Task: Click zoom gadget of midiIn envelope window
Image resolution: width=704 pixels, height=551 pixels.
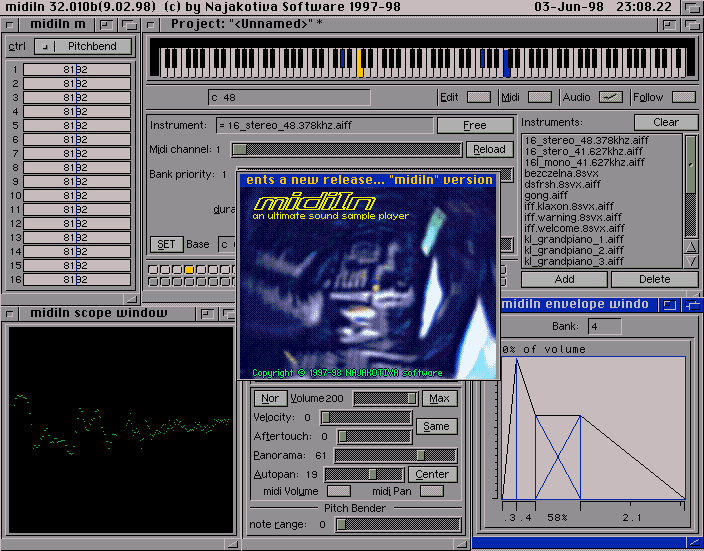Action: click(x=669, y=305)
